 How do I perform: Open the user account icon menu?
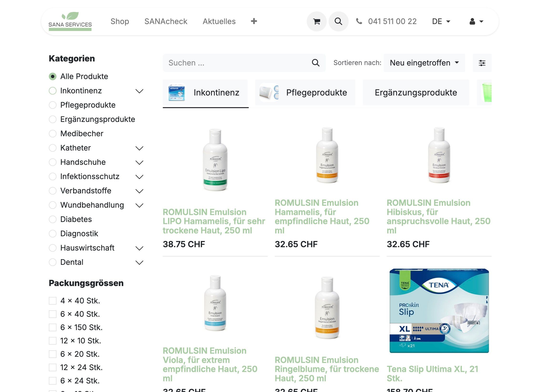click(476, 21)
